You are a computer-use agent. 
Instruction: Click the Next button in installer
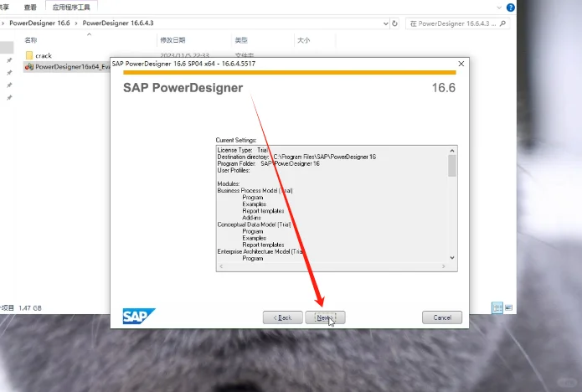click(x=325, y=317)
